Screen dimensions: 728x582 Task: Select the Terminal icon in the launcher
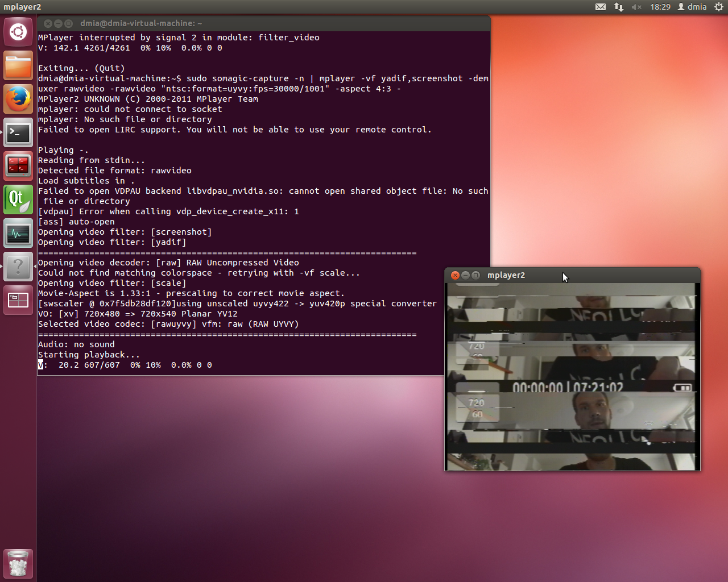[18, 132]
